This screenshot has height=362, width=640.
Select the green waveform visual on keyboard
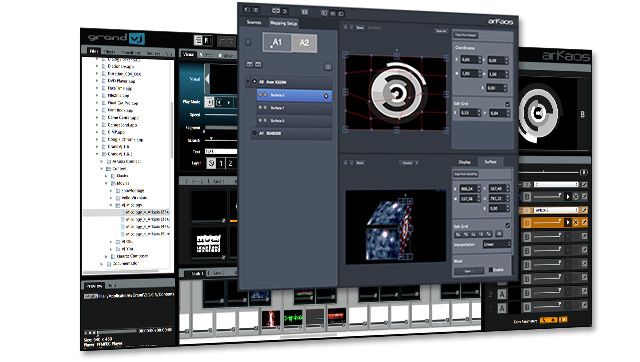tap(293, 318)
